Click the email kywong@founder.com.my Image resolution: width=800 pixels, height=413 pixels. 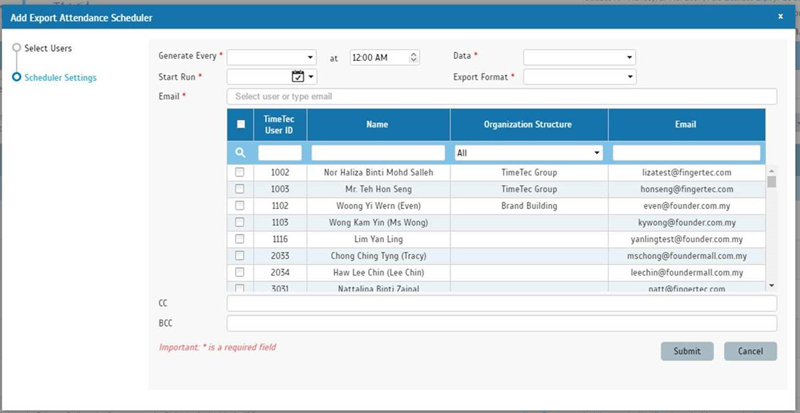pos(687,222)
